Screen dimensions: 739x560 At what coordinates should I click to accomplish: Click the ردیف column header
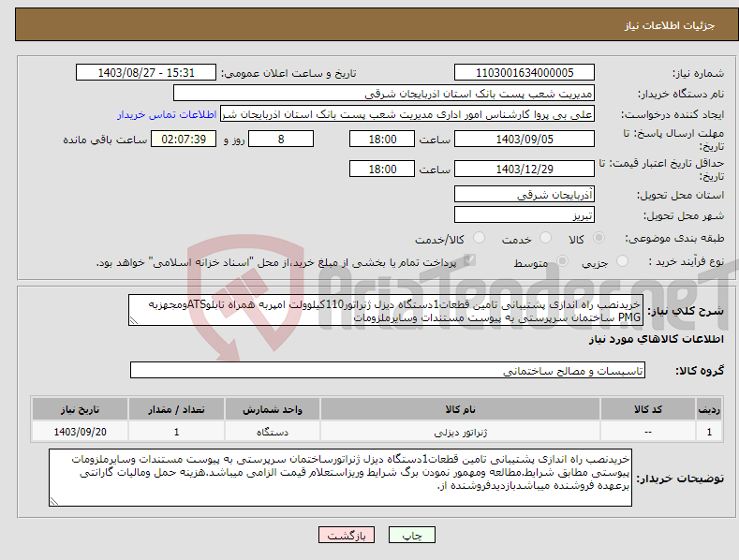click(x=709, y=409)
